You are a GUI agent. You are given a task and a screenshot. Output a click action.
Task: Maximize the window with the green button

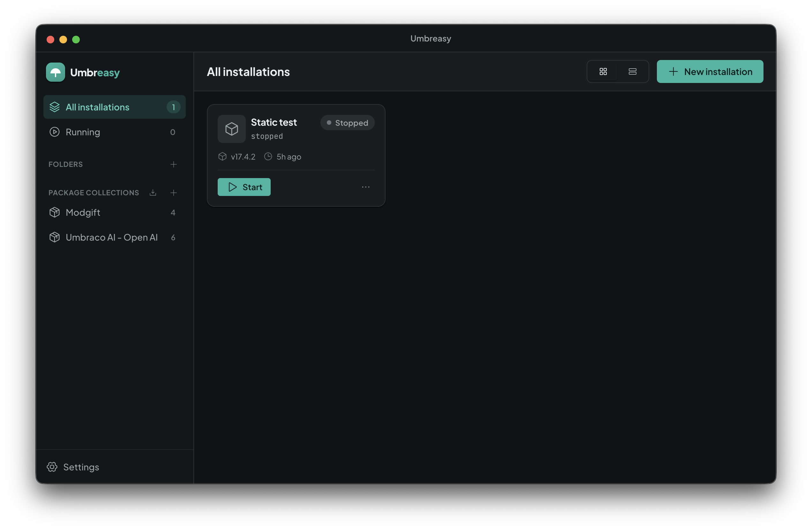(76, 40)
